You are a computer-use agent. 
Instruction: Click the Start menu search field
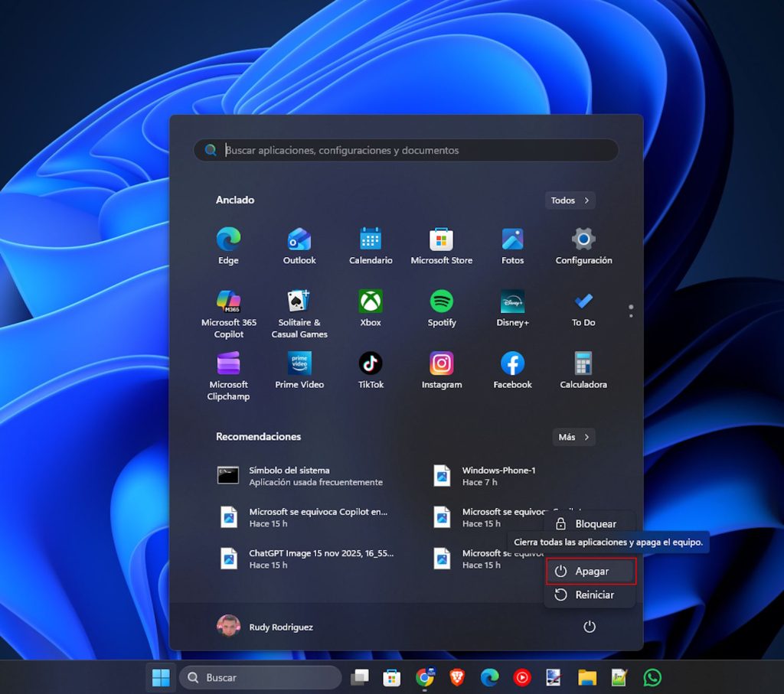(406, 150)
